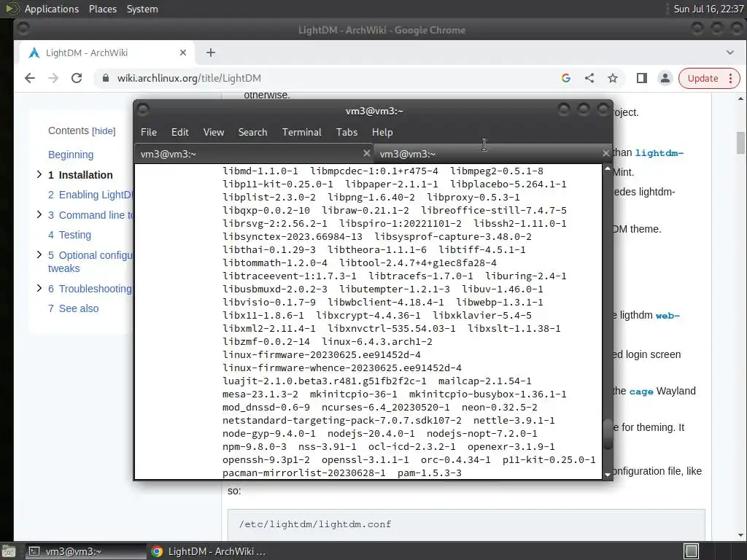Open Chrome tab search chevron
747x560 pixels.
coord(729,52)
